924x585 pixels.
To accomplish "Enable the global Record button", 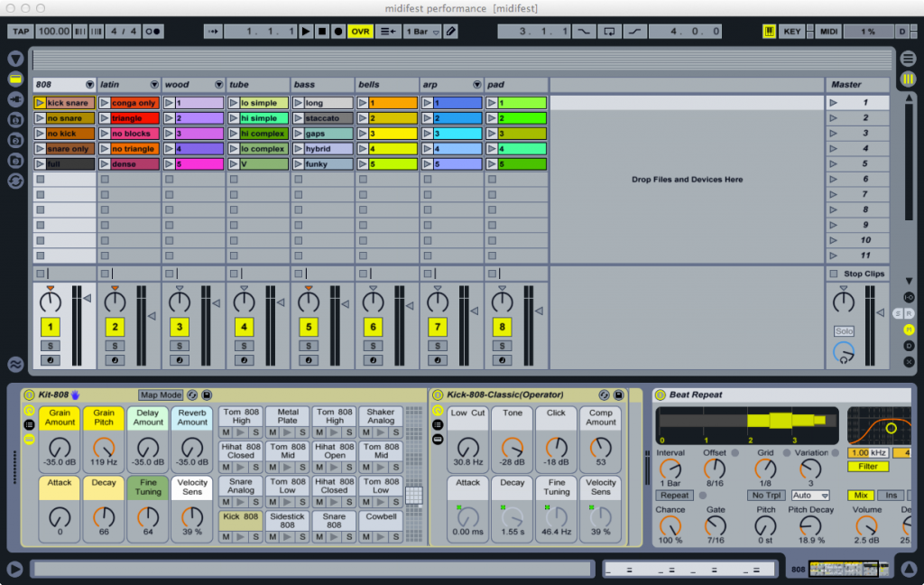I will coord(338,32).
